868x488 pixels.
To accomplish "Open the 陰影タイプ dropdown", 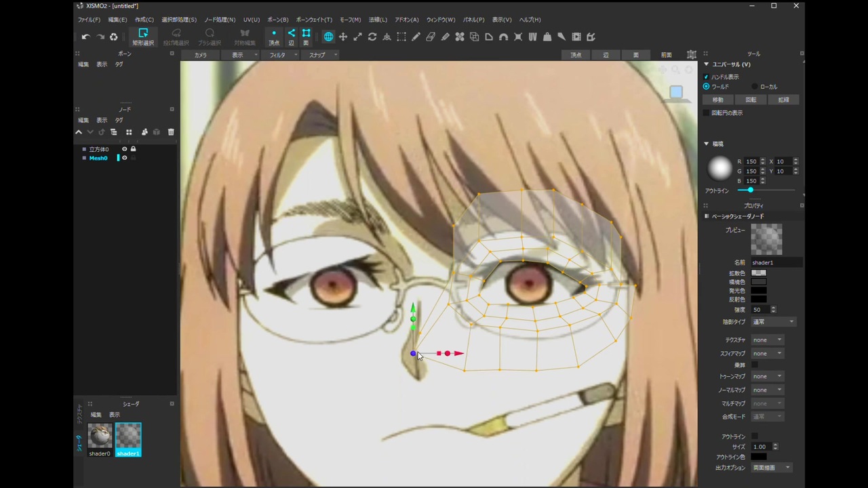I will pyautogui.click(x=773, y=322).
